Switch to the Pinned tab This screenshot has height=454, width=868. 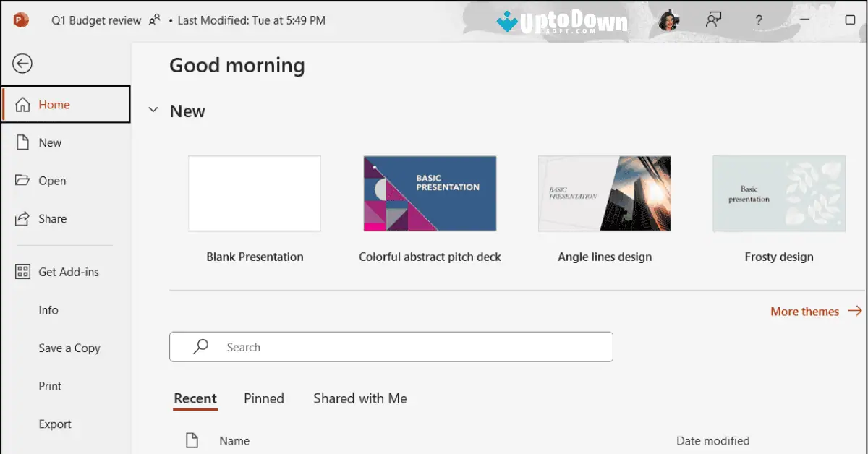(x=264, y=398)
